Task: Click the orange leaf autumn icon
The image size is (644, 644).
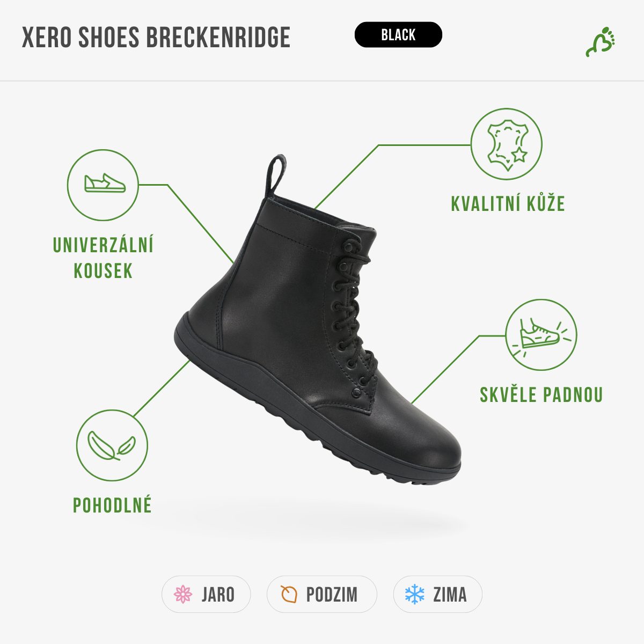Action: (289, 594)
